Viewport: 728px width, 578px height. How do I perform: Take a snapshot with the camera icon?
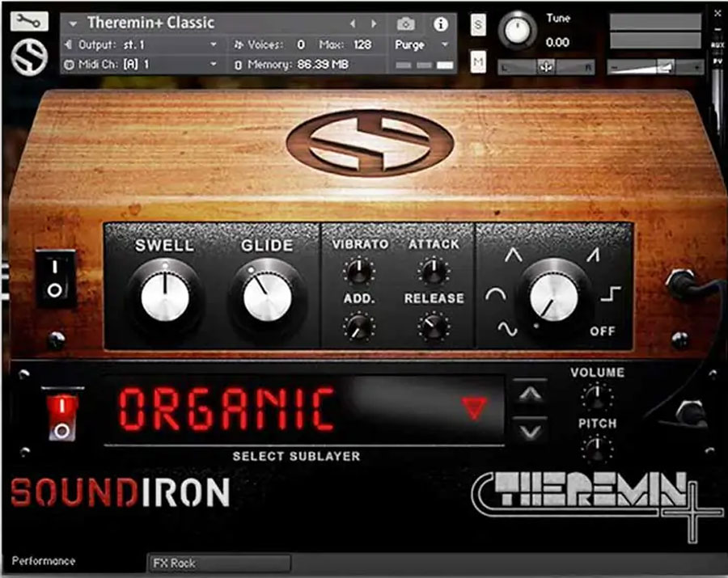pos(406,23)
